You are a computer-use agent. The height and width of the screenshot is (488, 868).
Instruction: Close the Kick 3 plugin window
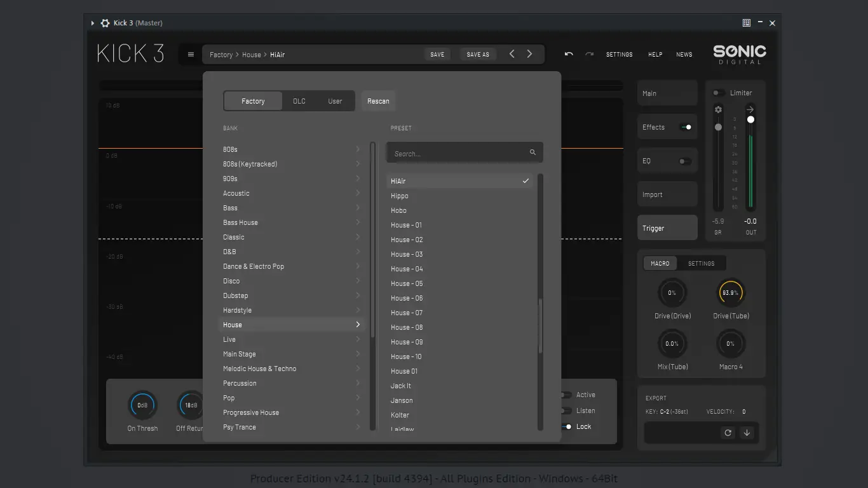point(772,23)
